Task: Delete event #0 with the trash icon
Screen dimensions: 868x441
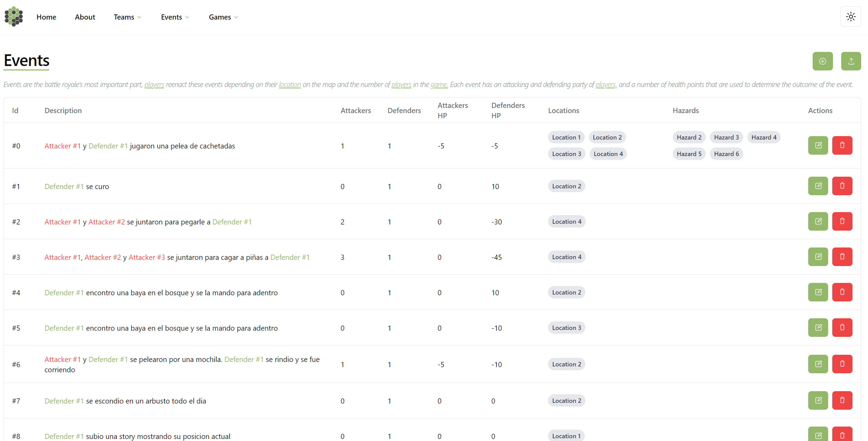Action: (x=842, y=145)
